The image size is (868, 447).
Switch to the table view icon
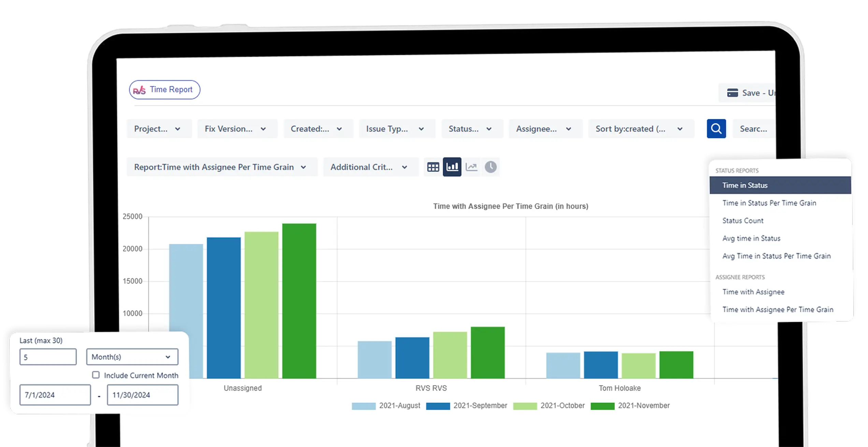click(433, 167)
